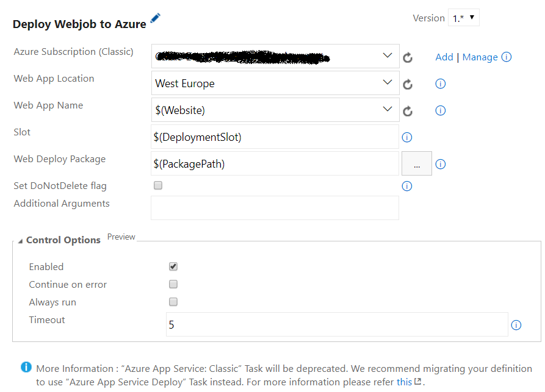Viewport: 545px width, 392px height.
Task: Collapse the Control Options section
Action: click(x=21, y=241)
